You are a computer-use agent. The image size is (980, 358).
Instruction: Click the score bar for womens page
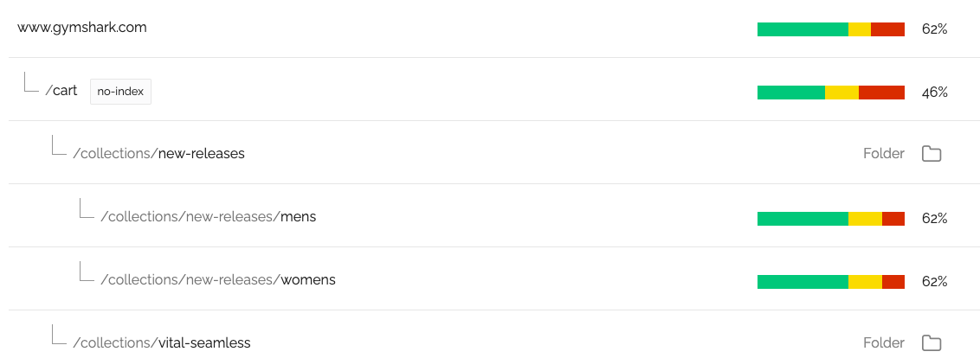[831, 282]
